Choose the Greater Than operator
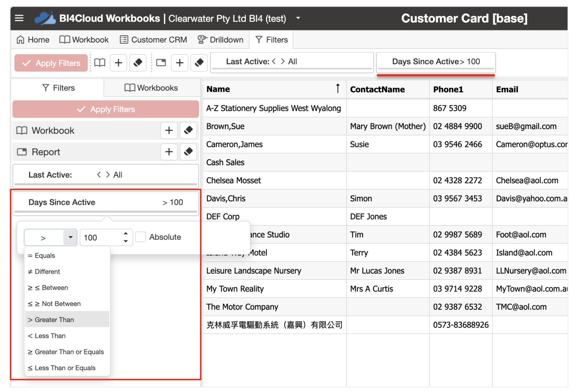The image size is (579, 392). tap(67, 319)
